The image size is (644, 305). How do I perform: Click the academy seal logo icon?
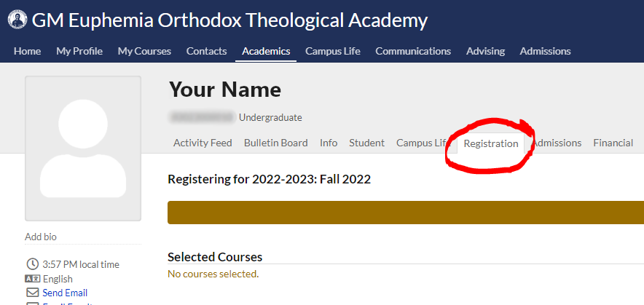pos(17,20)
